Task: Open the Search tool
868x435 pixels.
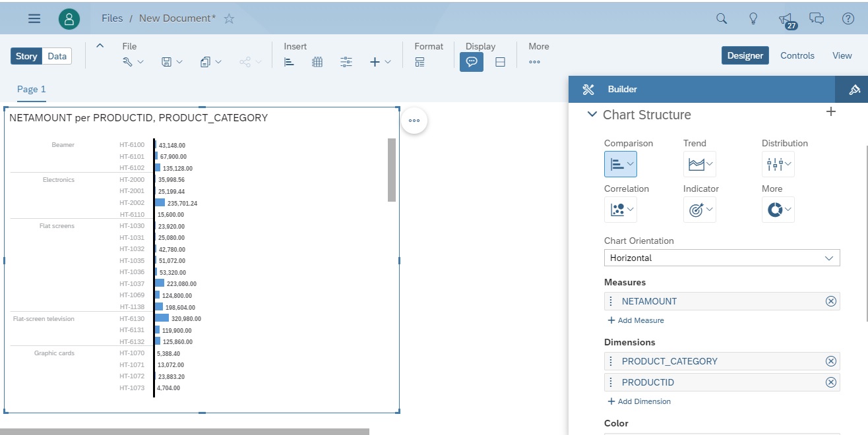Action: (x=721, y=18)
